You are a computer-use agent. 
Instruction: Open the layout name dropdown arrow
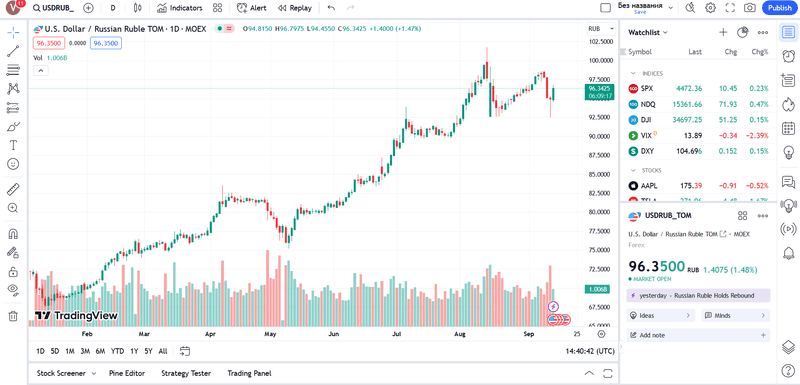670,8
